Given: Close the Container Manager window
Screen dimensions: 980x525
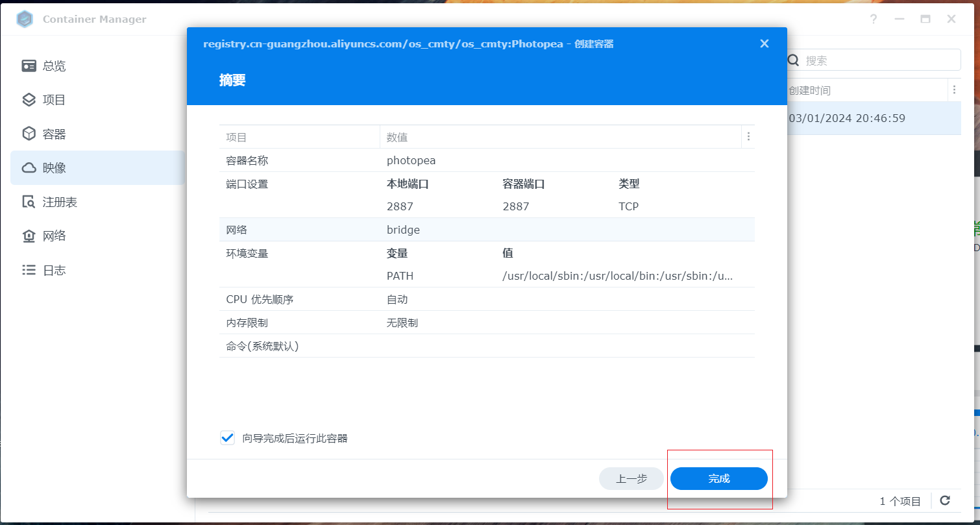Looking at the screenshot, I should coord(951,19).
